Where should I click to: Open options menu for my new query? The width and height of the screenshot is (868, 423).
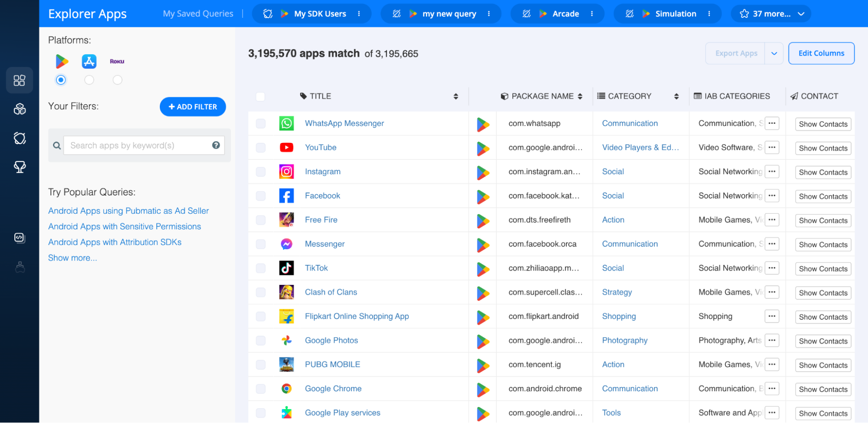[x=489, y=14]
